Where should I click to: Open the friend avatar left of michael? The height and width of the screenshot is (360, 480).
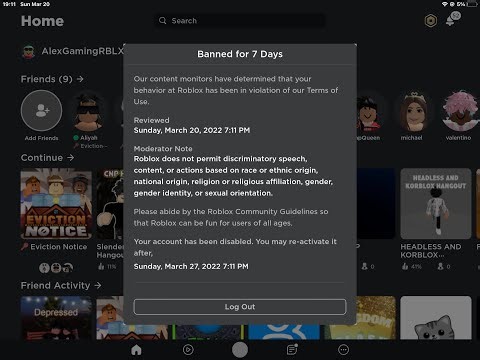coord(368,112)
